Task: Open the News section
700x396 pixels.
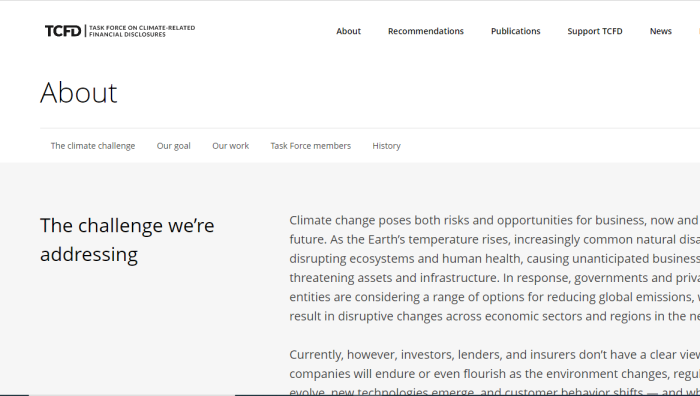Action: [661, 31]
